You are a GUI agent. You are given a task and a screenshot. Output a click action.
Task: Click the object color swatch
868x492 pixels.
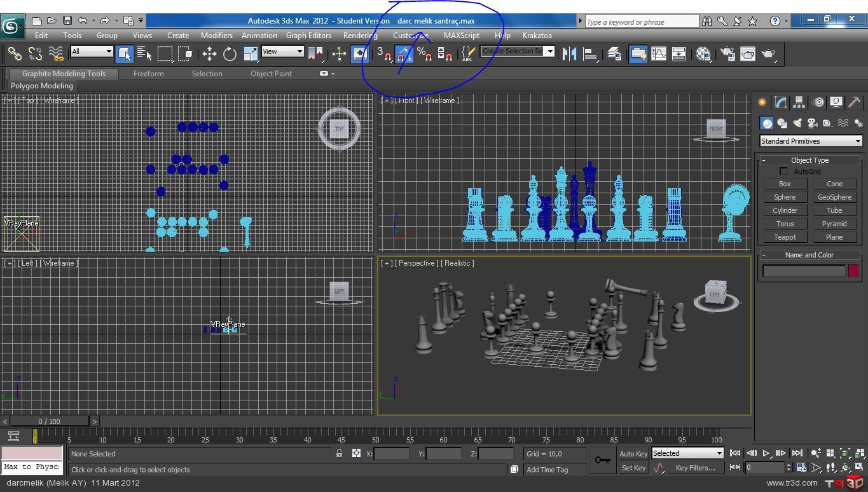(x=853, y=271)
